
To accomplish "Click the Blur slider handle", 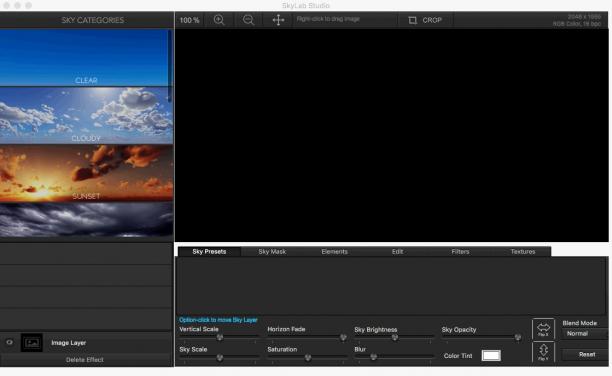I will 374,357.
